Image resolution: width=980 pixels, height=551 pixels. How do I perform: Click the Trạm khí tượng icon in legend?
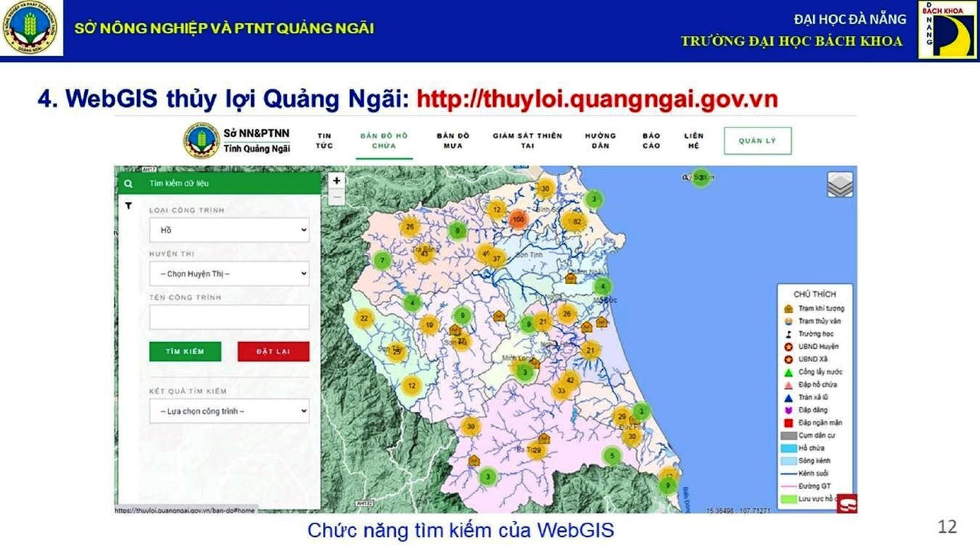click(x=788, y=308)
